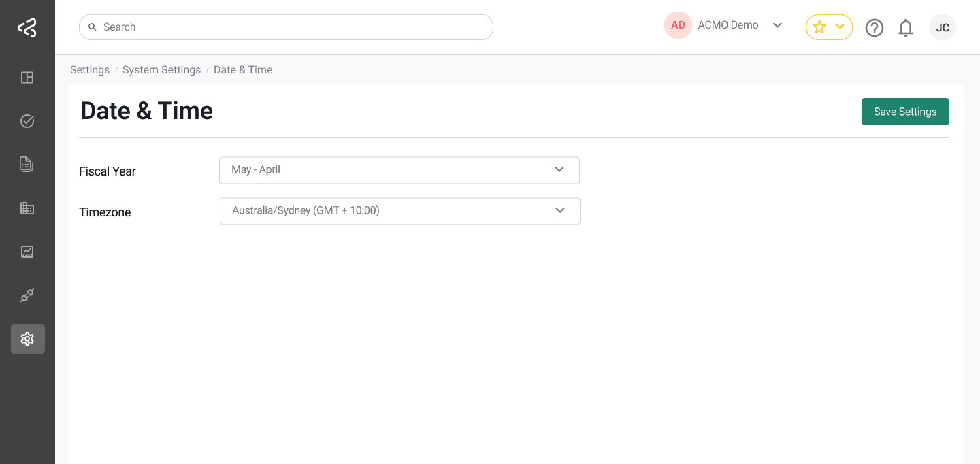The height and width of the screenshot is (464, 980).
Task: Click the company building icon in sidebar
Action: click(x=27, y=208)
